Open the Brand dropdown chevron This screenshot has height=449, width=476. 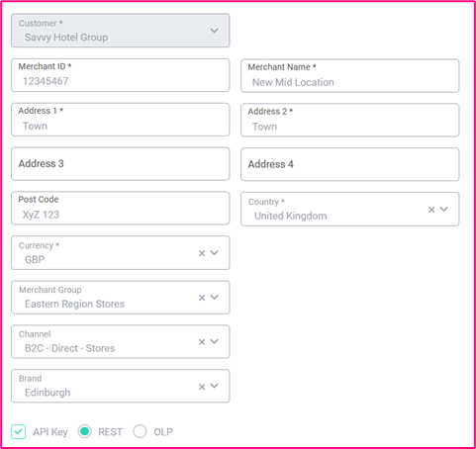tap(214, 386)
